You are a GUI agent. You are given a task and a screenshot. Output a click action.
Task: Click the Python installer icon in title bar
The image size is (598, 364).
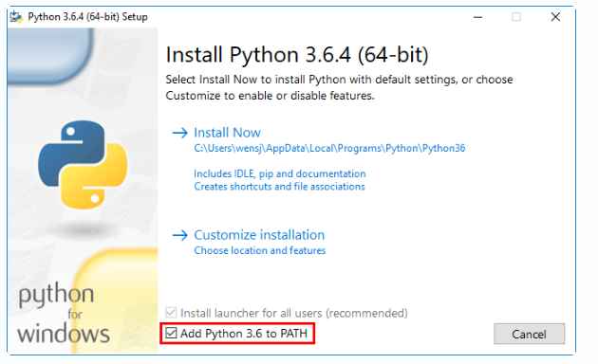point(16,17)
